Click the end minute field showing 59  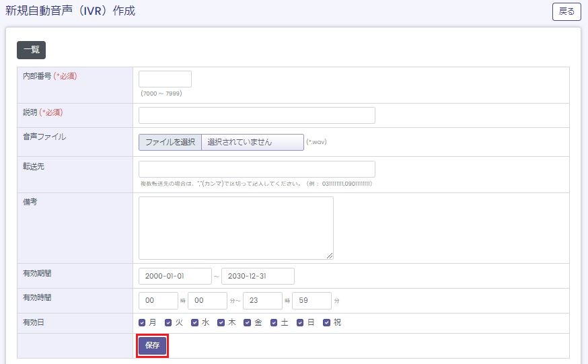coord(311,301)
